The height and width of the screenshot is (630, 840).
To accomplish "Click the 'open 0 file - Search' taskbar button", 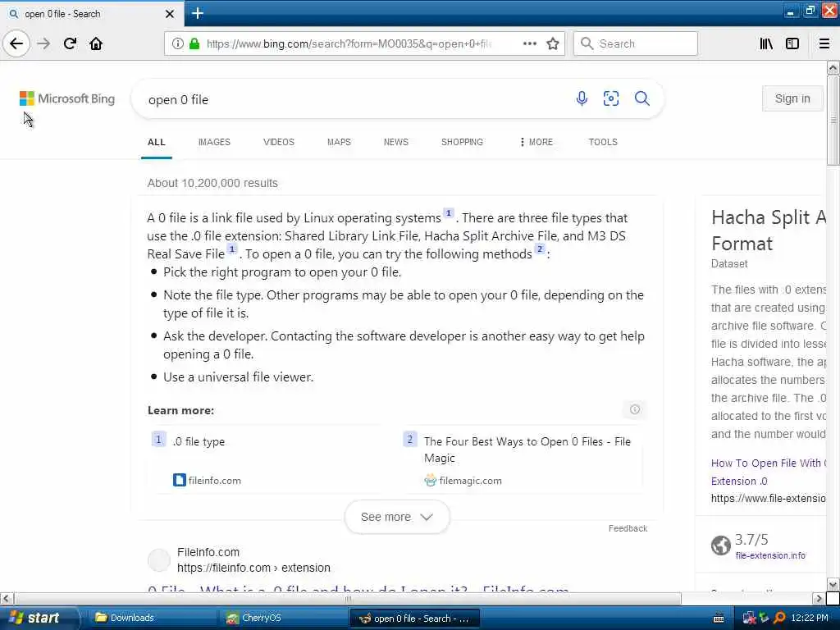I will point(414,619).
